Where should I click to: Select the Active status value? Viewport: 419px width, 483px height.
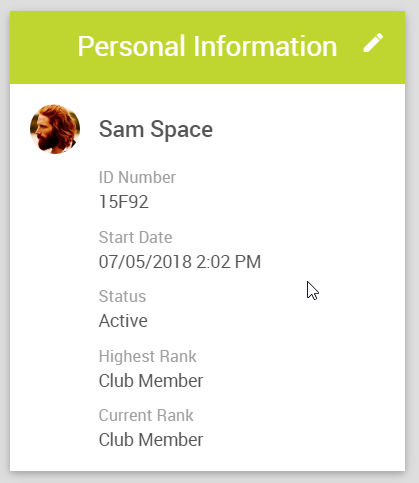(x=123, y=321)
